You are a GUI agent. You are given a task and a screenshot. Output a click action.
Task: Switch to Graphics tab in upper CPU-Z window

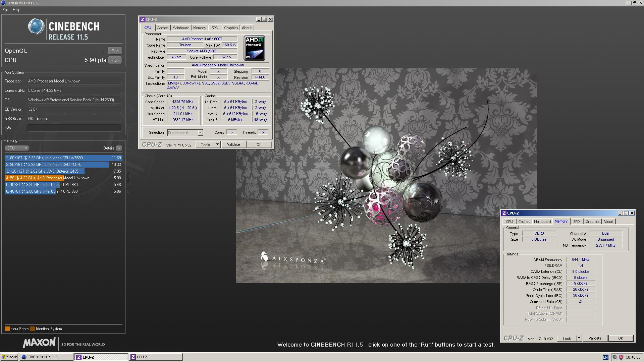[x=231, y=28]
